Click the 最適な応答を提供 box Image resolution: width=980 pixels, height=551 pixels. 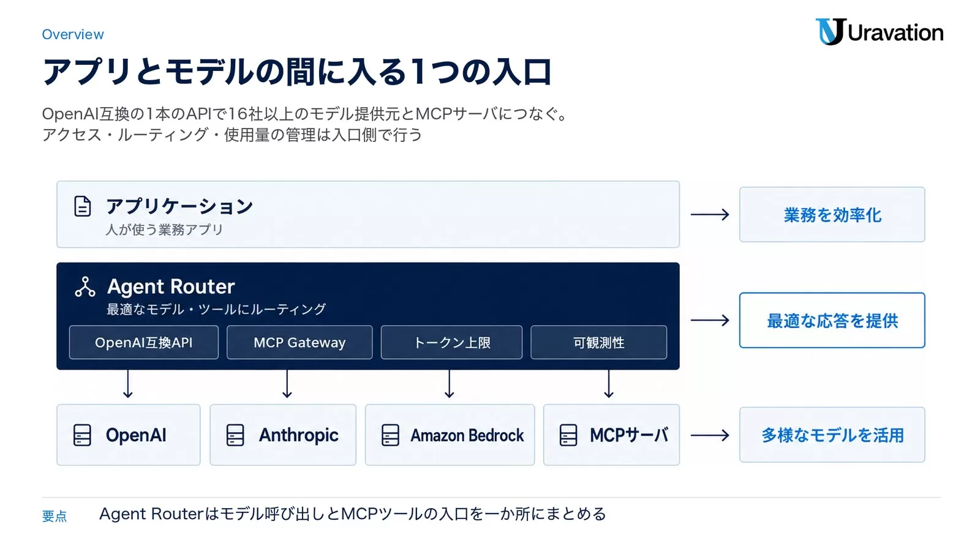click(x=832, y=320)
